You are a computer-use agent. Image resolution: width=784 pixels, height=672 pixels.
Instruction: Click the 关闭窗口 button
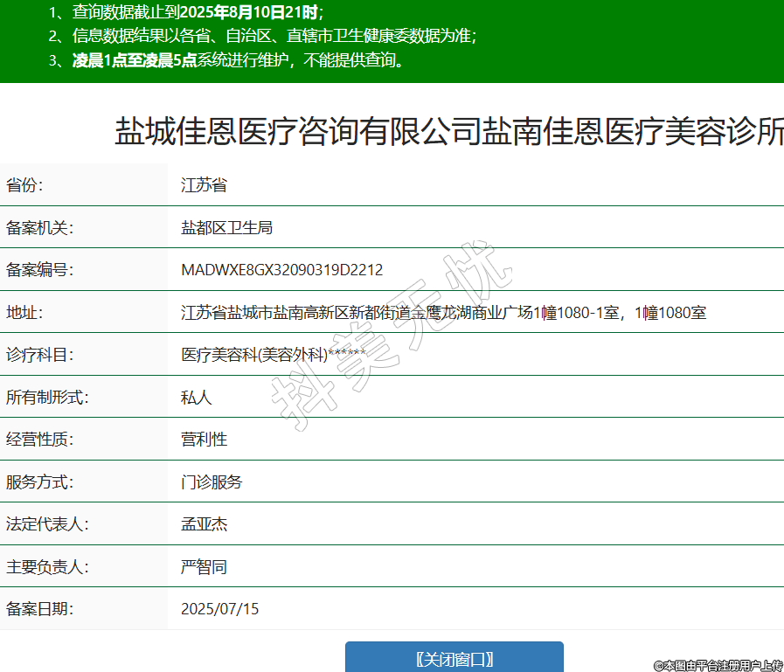pyautogui.click(x=454, y=658)
